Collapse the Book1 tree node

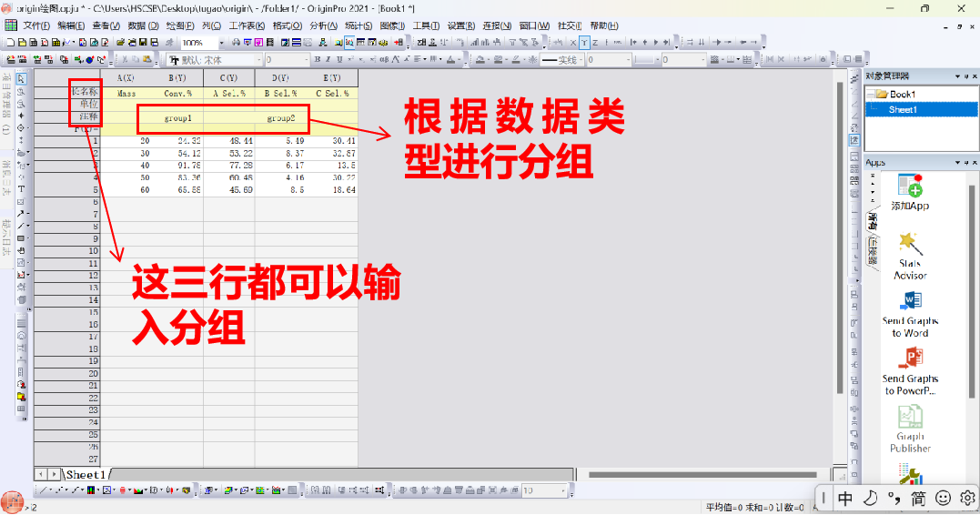870,95
